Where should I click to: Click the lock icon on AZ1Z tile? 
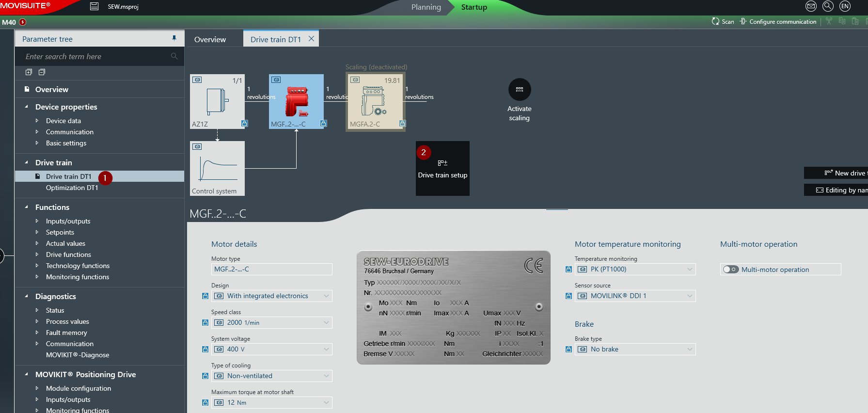(x=244, y=124)
